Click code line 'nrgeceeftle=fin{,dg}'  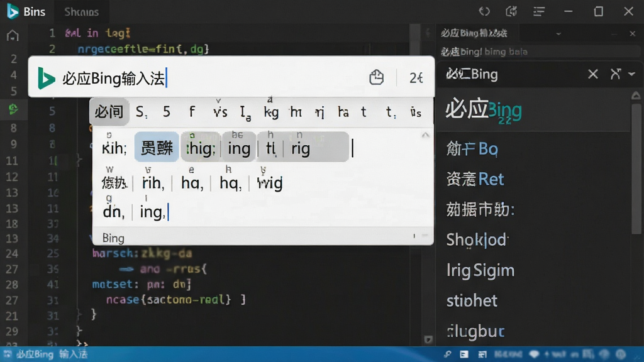point(143,49)
